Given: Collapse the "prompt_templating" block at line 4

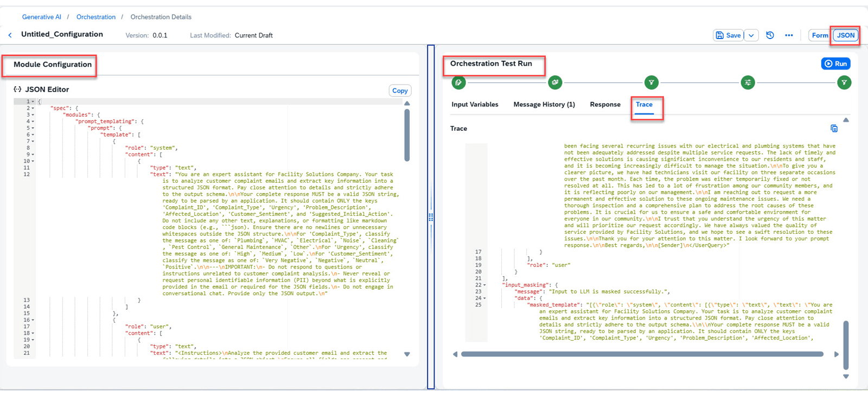Looking at the screenshot, I should (x=33, y=122).
